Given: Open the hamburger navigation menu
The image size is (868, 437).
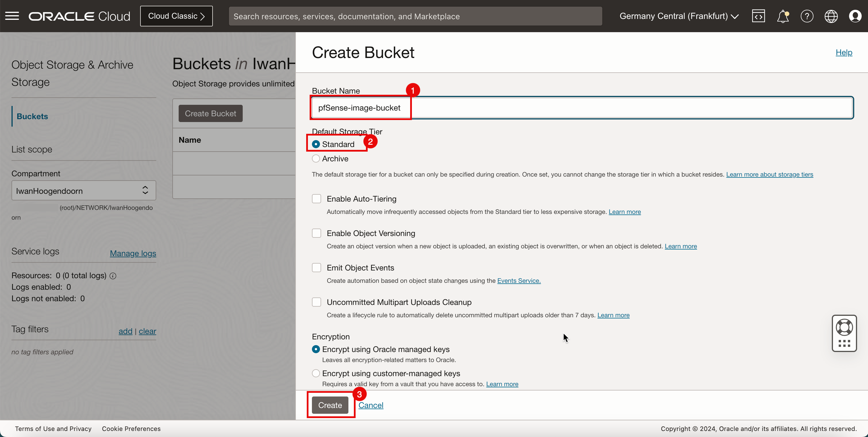Looking at the screenshot, I should (12, 16).
